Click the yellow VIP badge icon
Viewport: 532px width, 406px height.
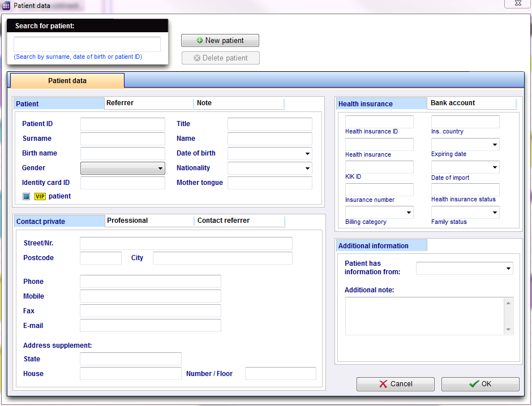[x=40, y=197]
